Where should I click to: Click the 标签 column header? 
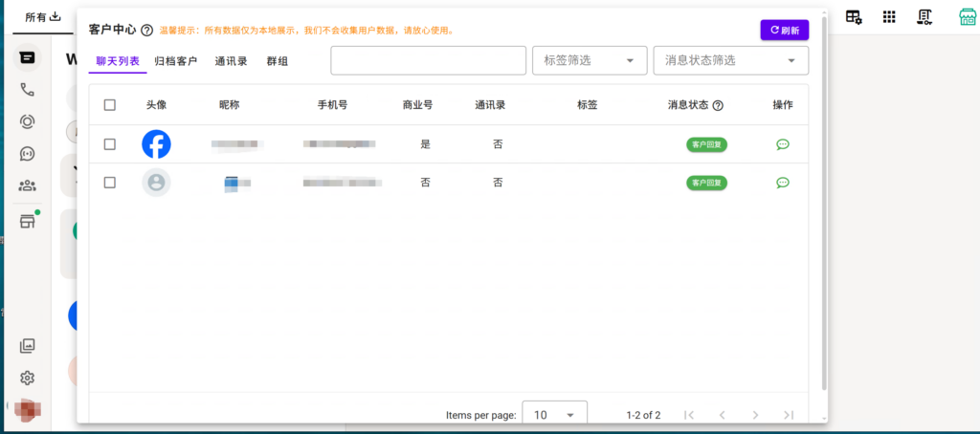[588, 105]
